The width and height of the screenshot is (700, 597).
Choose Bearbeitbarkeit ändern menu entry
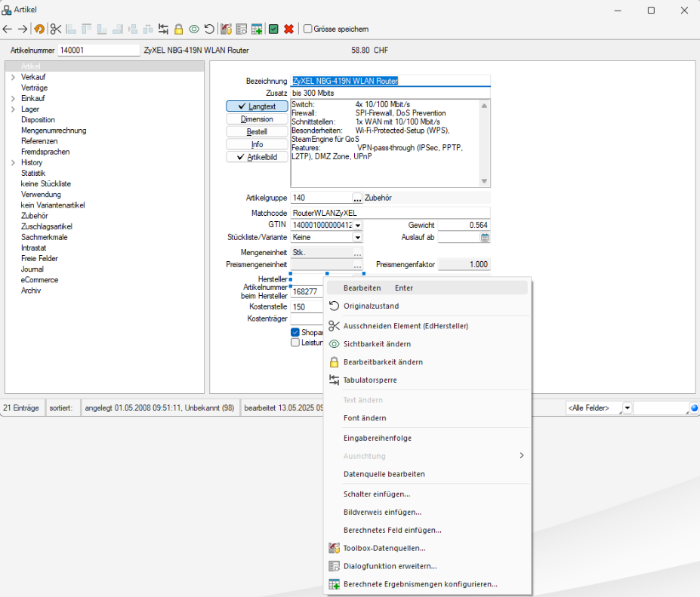(427, 362)
